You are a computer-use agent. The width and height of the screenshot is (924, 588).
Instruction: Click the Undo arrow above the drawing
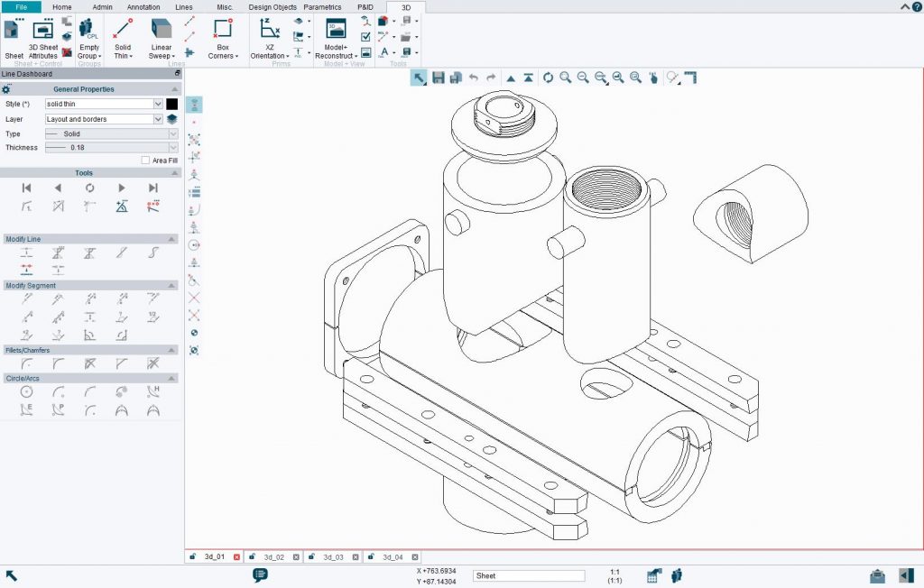point(473,78)
